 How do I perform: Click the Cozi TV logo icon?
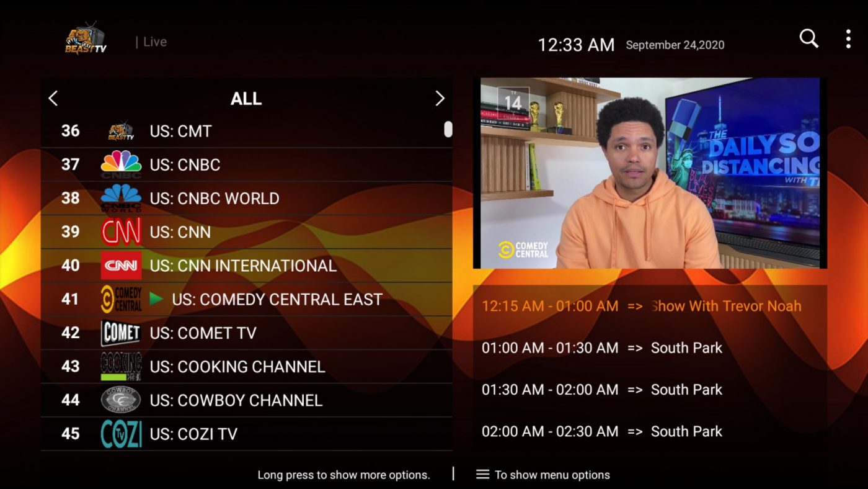[x=121, y=434]
